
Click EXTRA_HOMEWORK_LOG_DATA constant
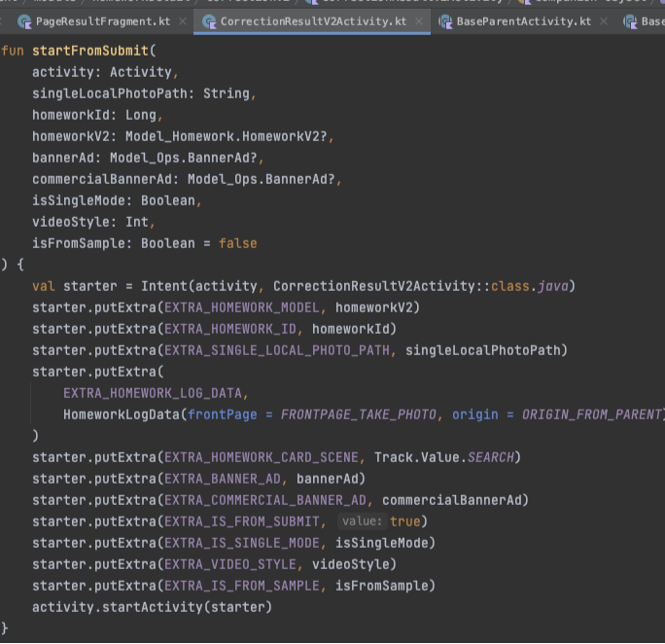[x=153, y=393]
